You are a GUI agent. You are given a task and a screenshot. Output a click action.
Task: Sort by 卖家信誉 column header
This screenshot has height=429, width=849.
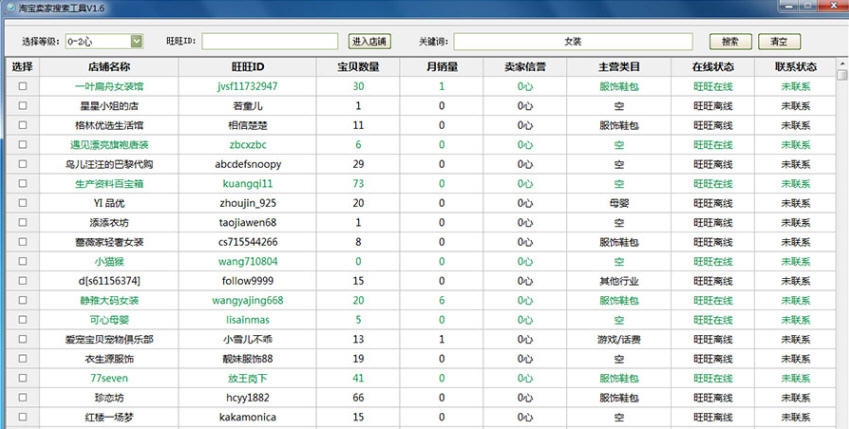click(x=525, y=67)
